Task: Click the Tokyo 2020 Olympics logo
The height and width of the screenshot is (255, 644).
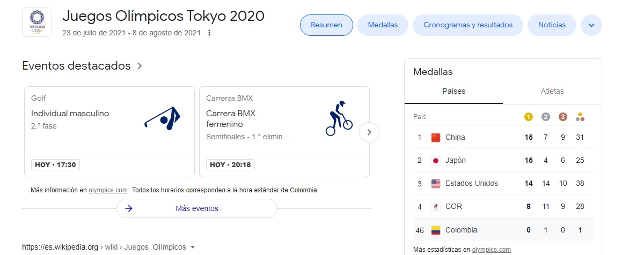Action: coord(37,22)
